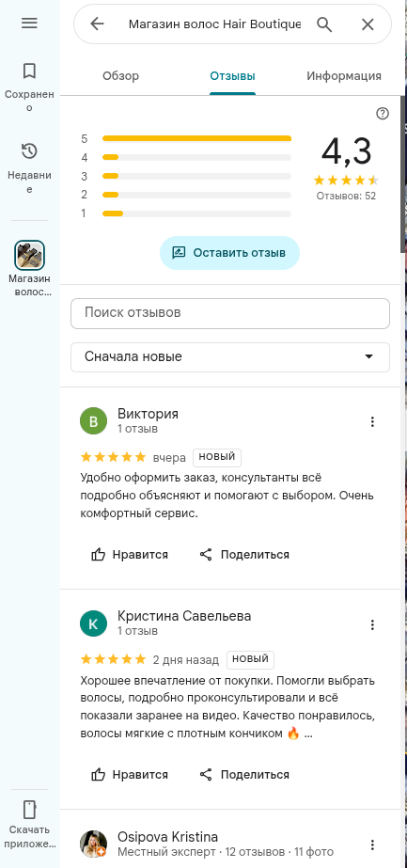
Task: Click the overall rating stars under 4,3
Action: click(346, 181)
